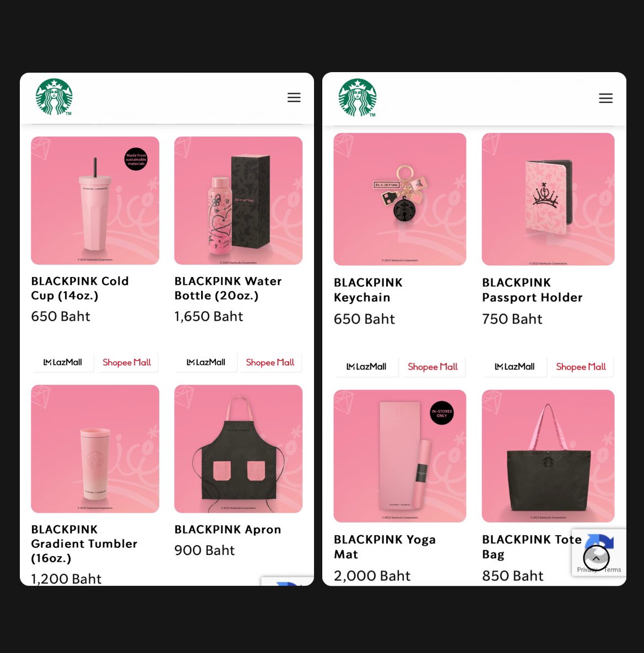Click the Starbucks logo in right panel
The image size is (644, 653).
358,97
